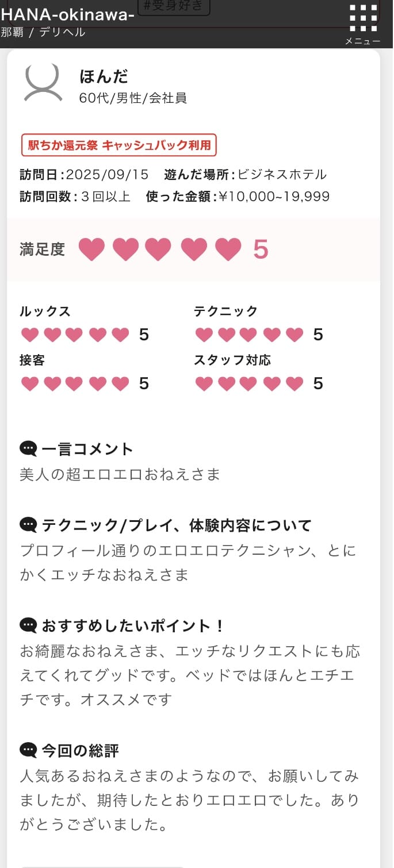Click the 訪問日 2025/09/15 text
The width and height of the screenshot is (394, 868).
84,174
